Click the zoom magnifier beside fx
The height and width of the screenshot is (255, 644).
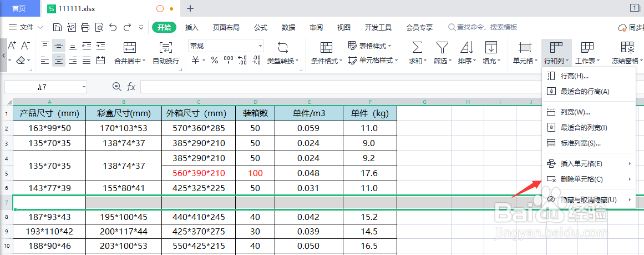click(116, 86)
